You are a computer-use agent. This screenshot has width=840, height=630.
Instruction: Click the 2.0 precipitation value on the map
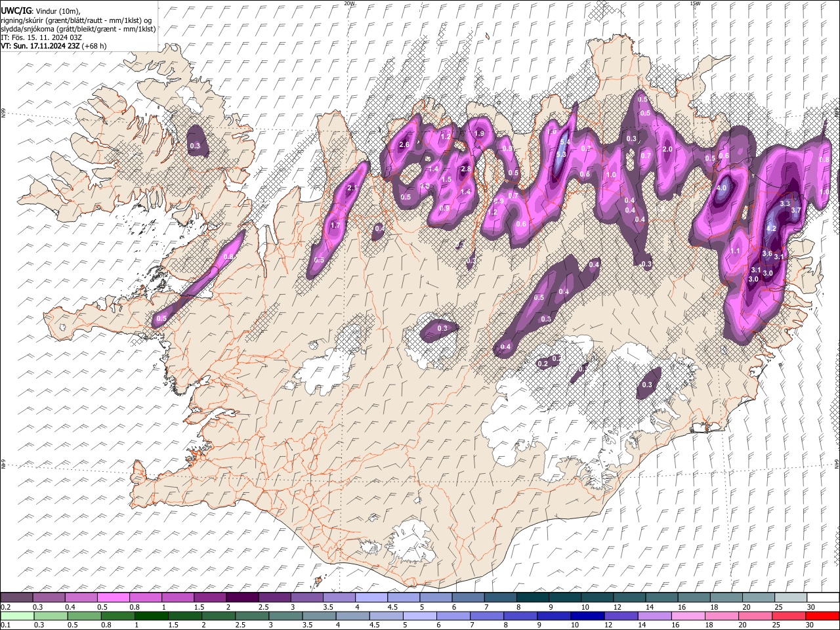[x=668, y=150]
